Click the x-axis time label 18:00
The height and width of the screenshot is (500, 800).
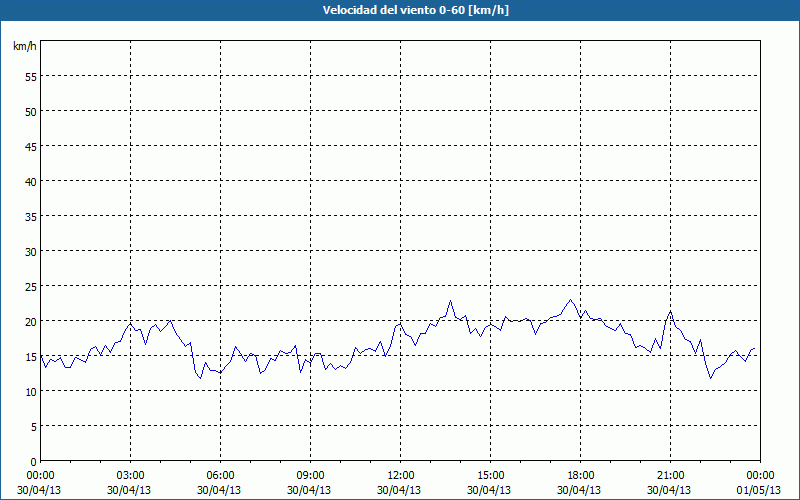(x=581, y=476)
